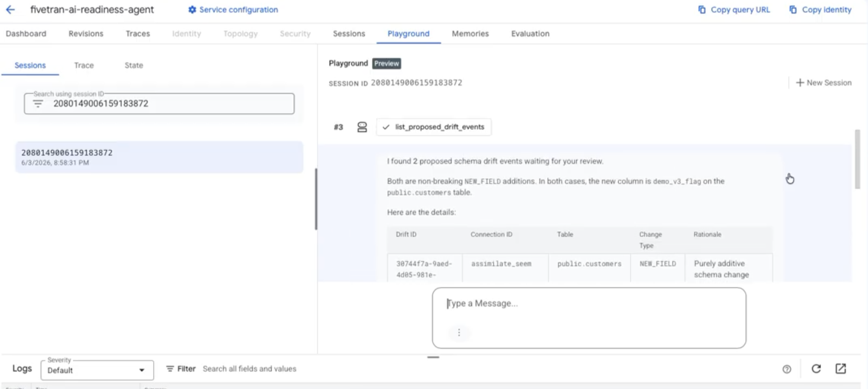Refresh the logs with the reload icon
This screenshot has height=389, width=868.
816,368
